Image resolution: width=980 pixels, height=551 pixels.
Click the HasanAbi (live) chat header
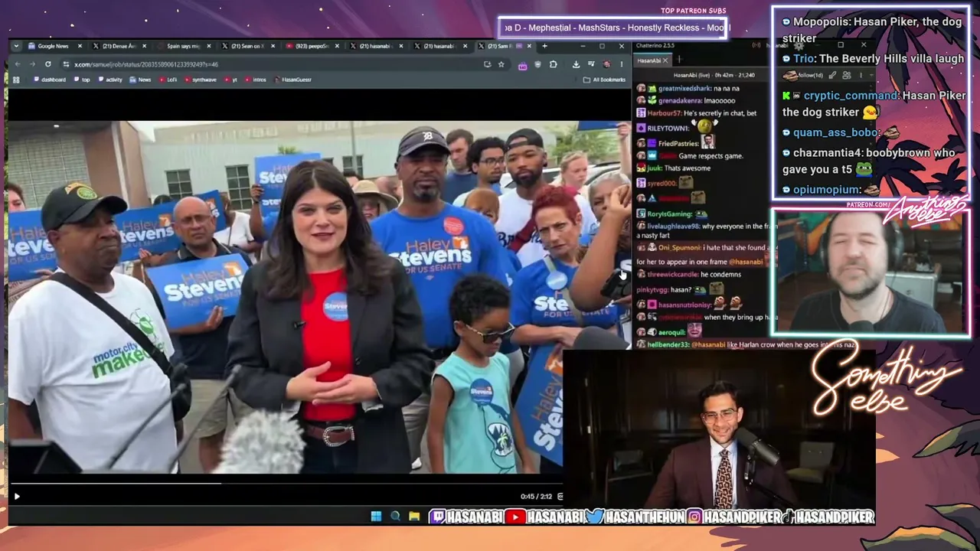coord(714,75)
